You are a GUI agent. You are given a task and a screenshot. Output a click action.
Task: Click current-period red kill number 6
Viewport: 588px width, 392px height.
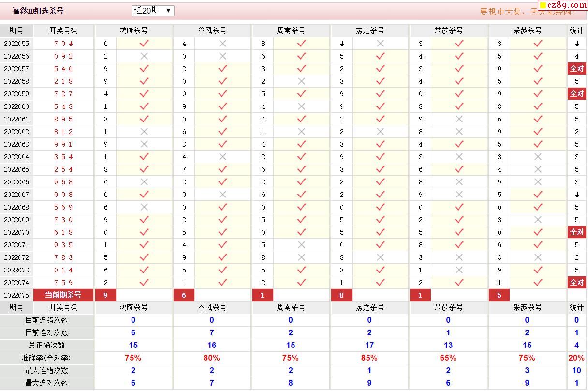[x=184, y=295]
